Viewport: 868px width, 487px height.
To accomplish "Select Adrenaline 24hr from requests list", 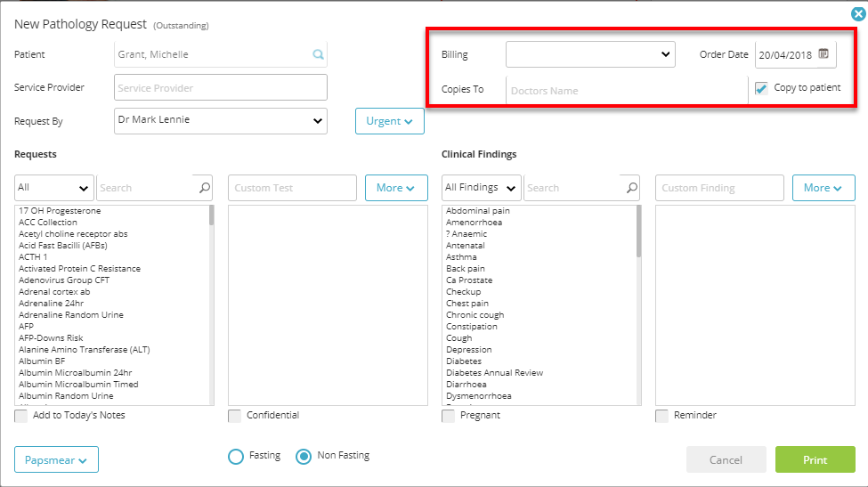I will click(52, 304).
